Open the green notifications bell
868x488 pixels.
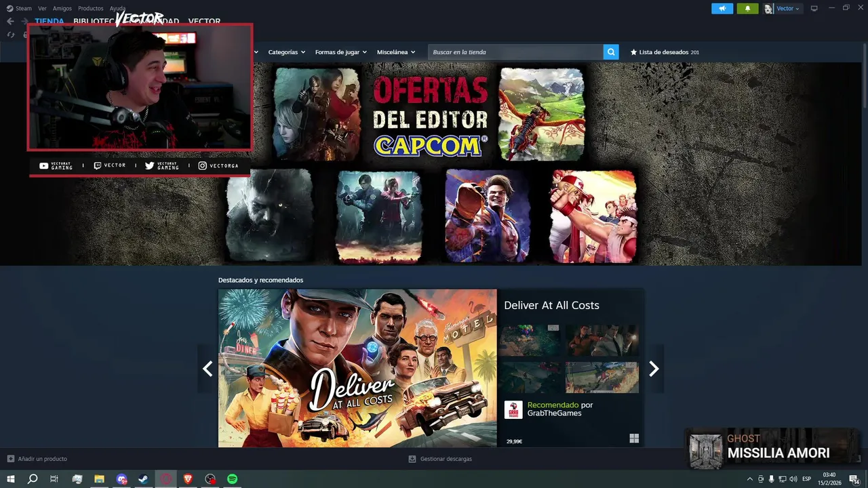(x=747, y=8)
